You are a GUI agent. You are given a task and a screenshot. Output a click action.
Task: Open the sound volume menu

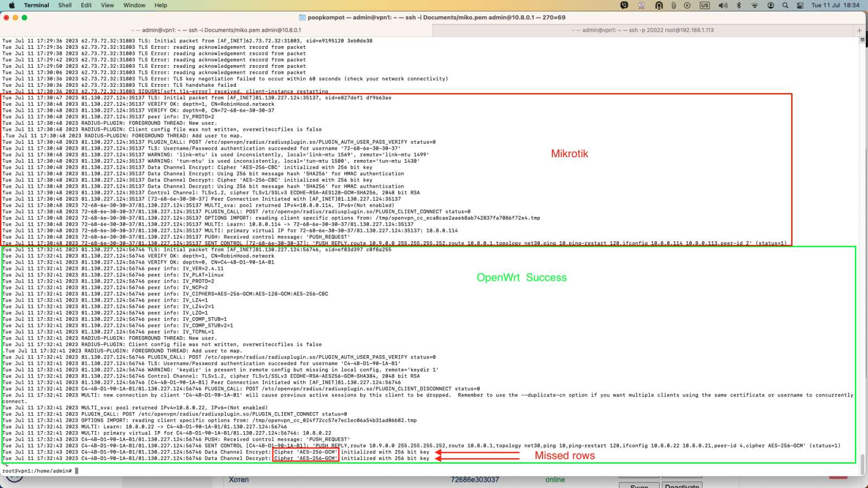tap(723, 5)
